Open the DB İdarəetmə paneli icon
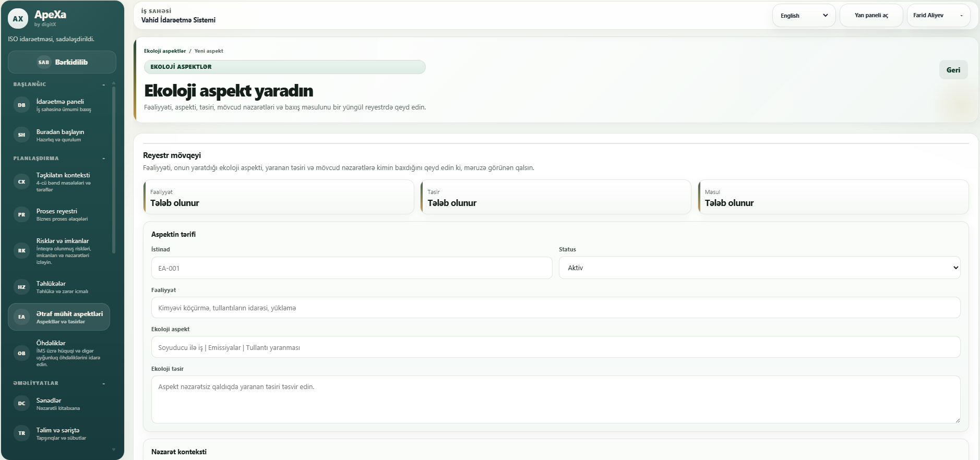The image size is (980, 460). [x=21, y=105]
